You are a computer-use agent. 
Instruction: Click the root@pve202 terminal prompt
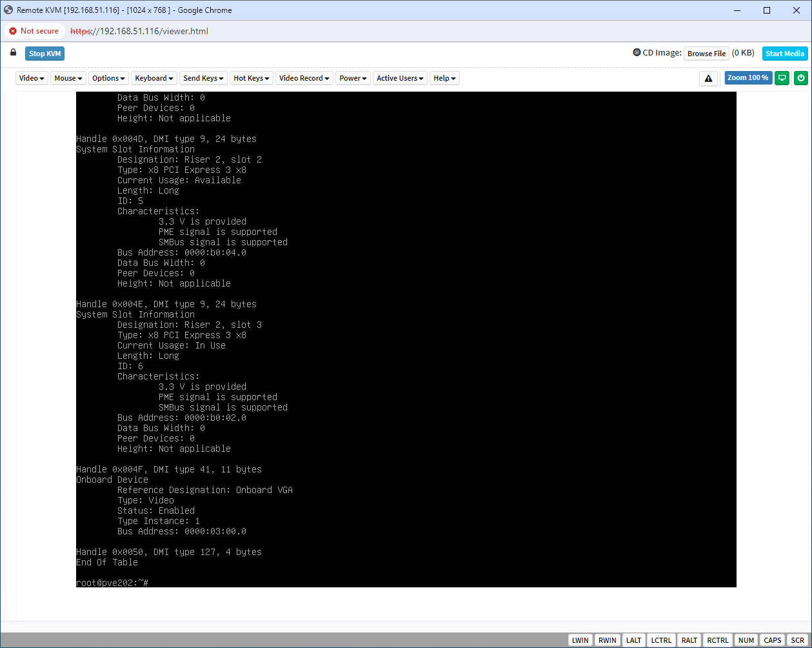112,583
